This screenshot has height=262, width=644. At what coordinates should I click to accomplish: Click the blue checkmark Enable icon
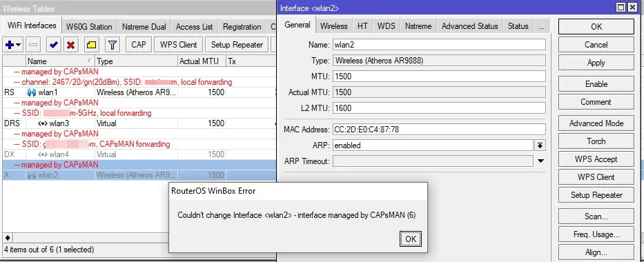click(x=53, y=45)
